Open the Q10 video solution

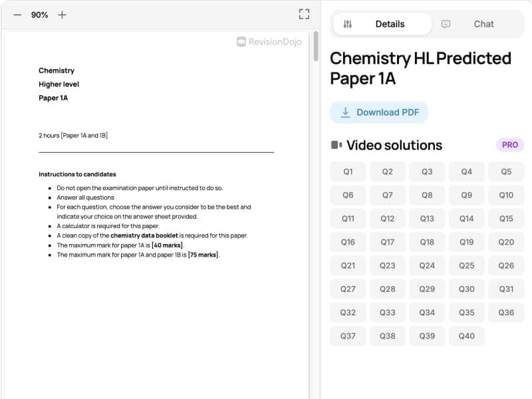click(507, 195)
